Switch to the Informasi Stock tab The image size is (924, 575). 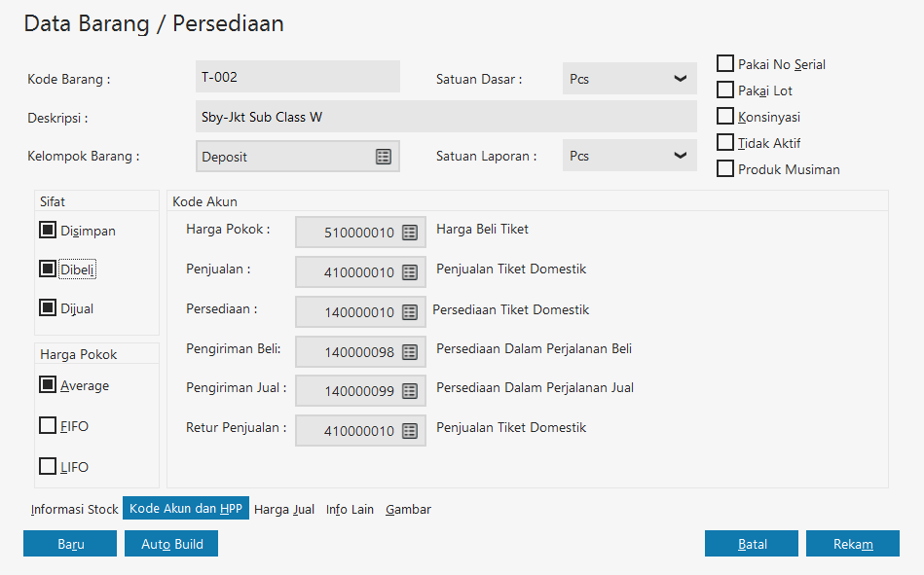click(75, 509)
